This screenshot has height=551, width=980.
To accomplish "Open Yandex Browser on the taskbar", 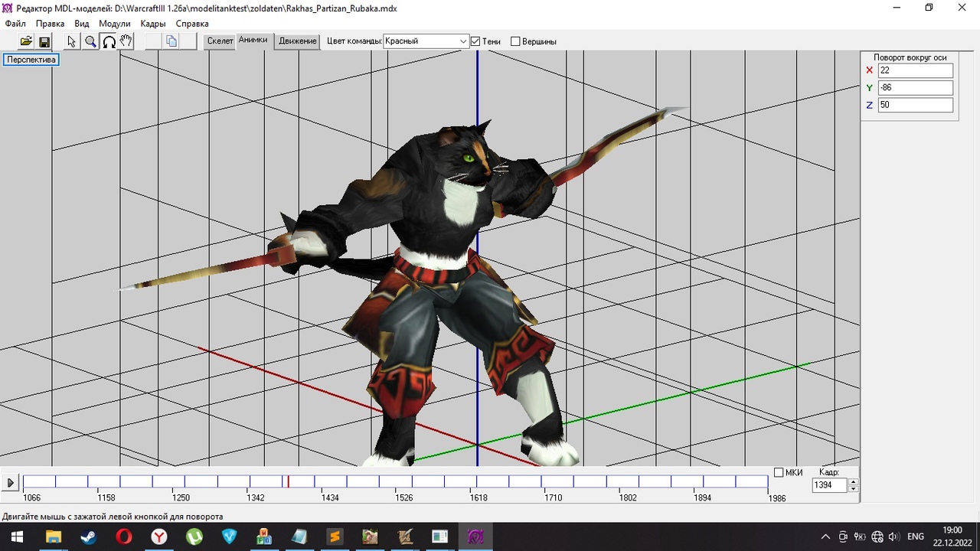I will 158,536.
